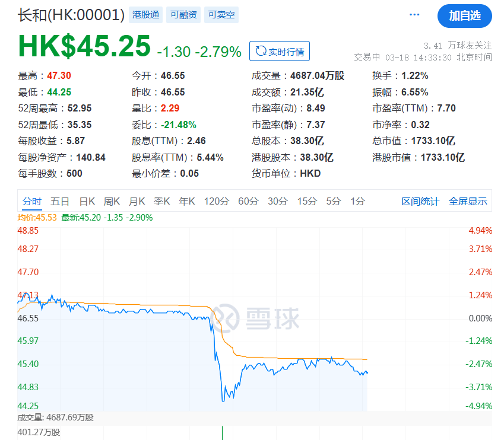
Task: Open 区间统计 range statistics
Action: click(420, 201)
